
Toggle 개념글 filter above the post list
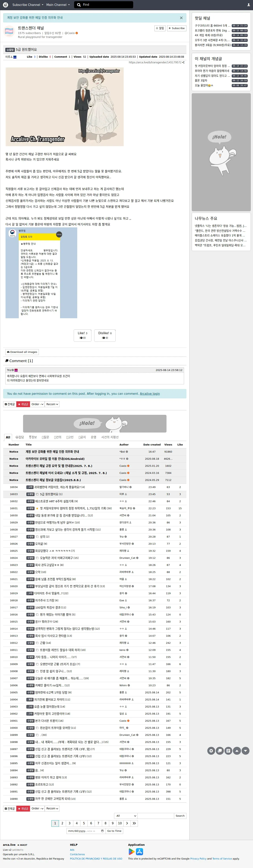[23, 404]
